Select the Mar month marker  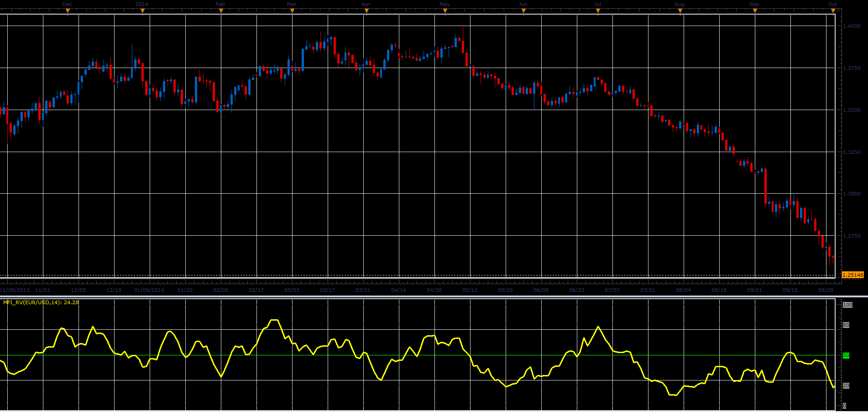[x=292, y=12]
